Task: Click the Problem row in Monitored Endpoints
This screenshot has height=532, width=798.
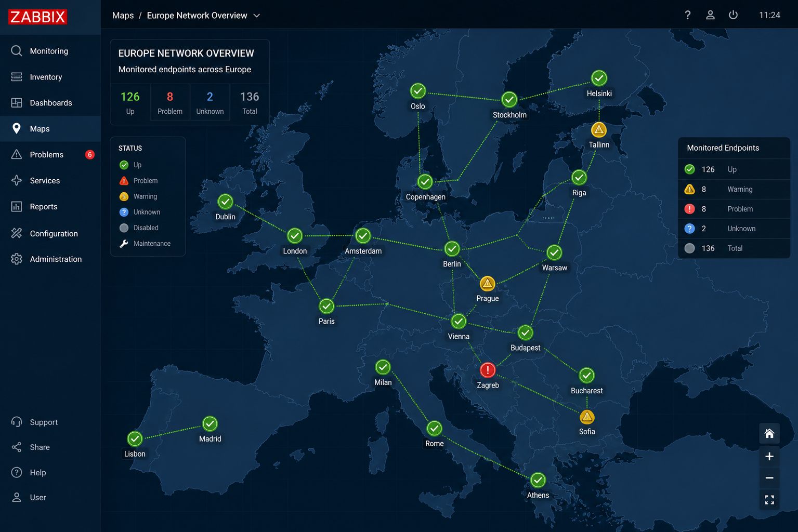Action: [x=734, y=209]
